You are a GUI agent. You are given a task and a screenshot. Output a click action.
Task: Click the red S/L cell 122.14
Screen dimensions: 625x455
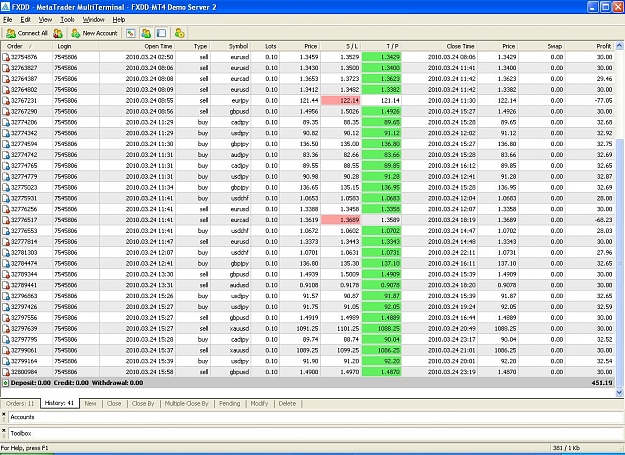tap(341, 101)
